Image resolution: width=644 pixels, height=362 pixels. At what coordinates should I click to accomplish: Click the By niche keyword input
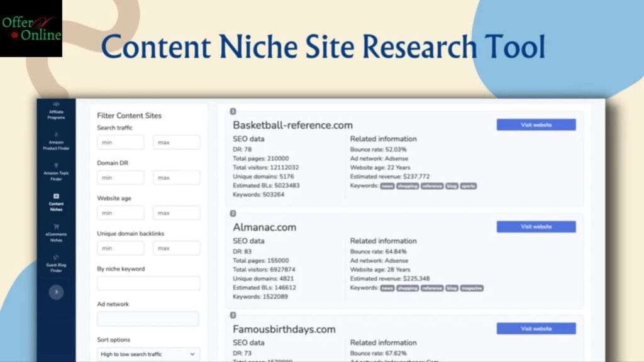point(148,283)
